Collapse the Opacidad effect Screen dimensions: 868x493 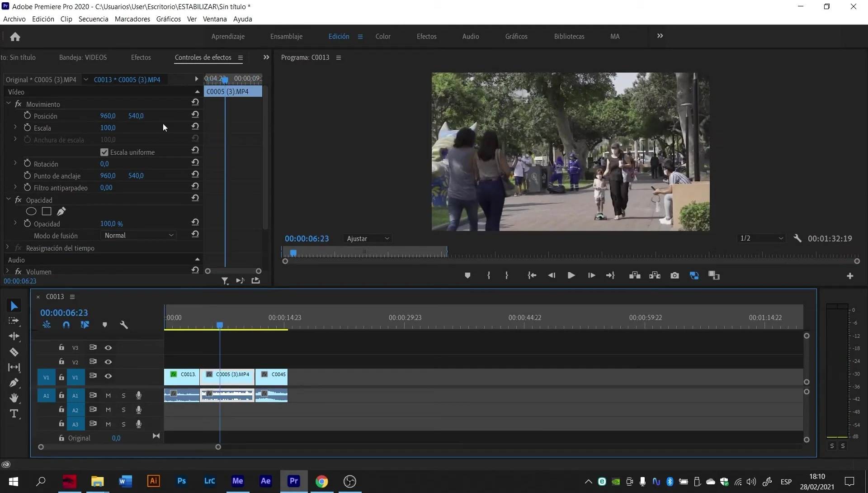[x=8, y=199]
